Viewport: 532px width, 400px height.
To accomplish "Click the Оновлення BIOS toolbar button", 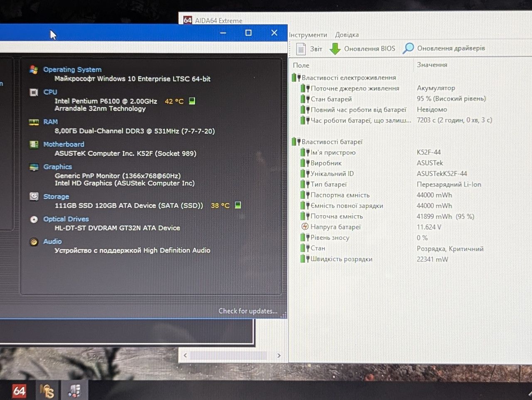I will point(362,49).
